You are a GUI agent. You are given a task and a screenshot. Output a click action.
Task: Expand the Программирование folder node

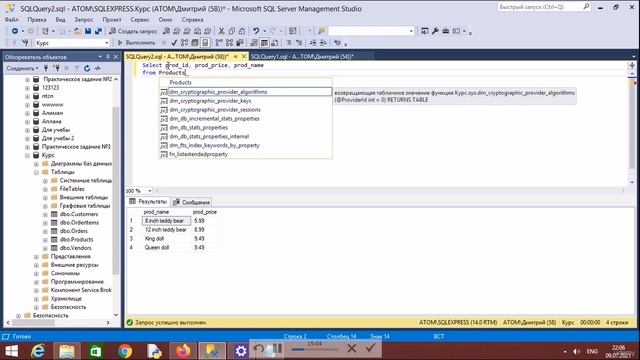click(x=36, y=282)
